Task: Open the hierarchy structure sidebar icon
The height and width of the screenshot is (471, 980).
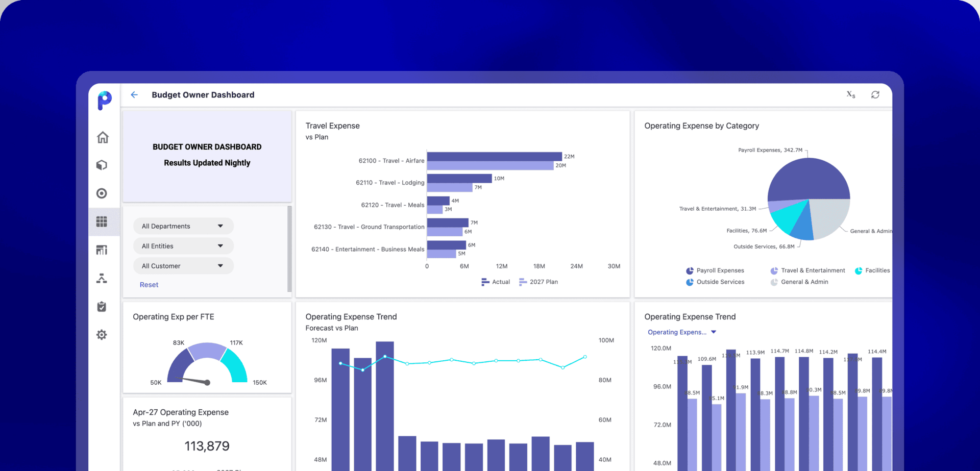Action: pos(102,278)
